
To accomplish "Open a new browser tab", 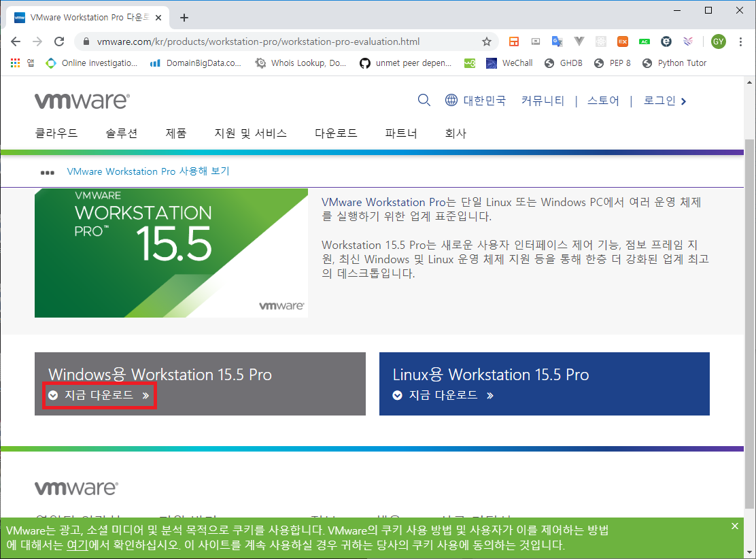I will click(184, 18).
